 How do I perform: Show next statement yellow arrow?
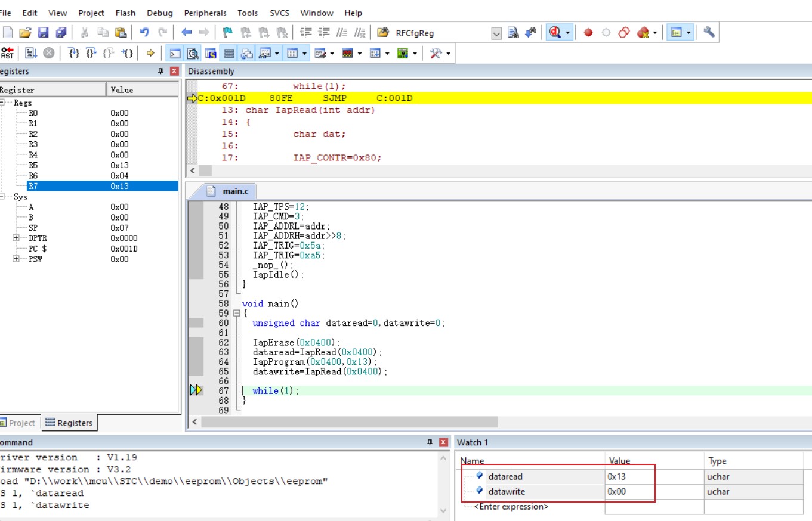[150, 53]
